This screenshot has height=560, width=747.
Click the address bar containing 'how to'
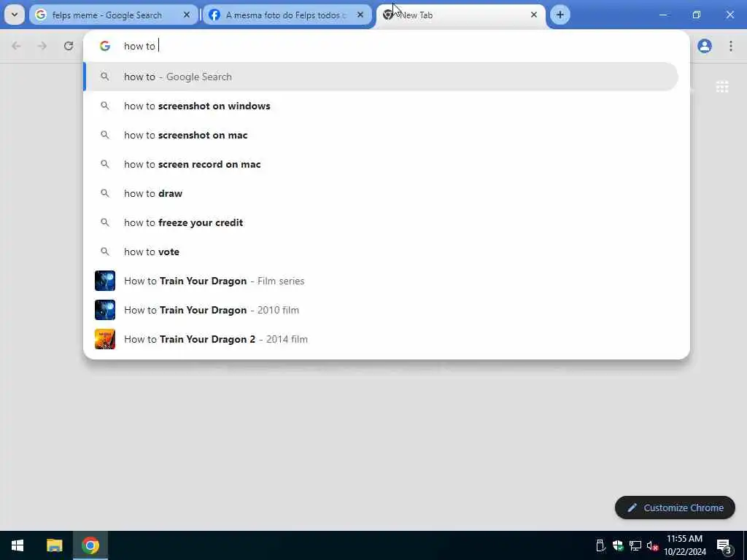(x=387, y=46)
